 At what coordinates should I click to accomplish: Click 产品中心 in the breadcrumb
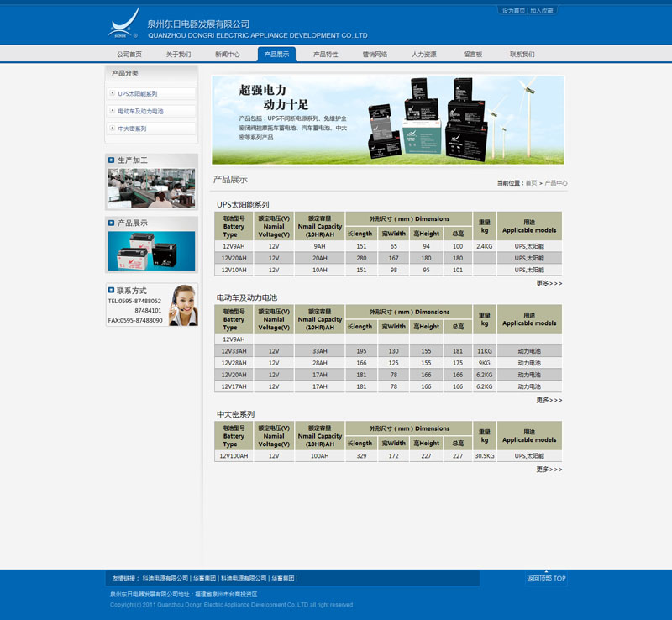click(556, 183)
